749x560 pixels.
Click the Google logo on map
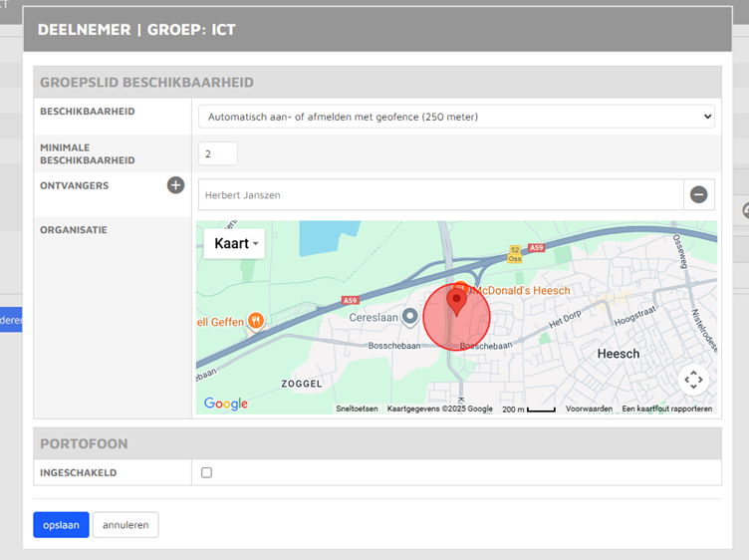pyautogui.click(x=226, y=404)
